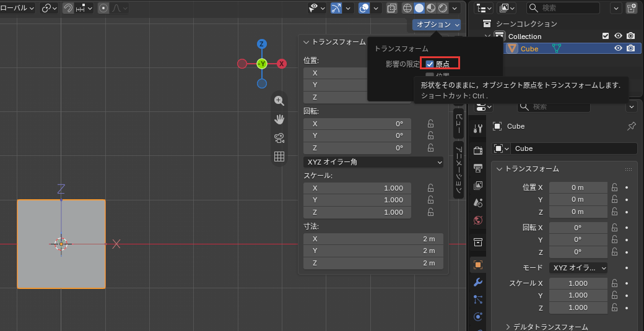
Task: Switch to orthographic grid view icon
Action: [x=279, y=157]
